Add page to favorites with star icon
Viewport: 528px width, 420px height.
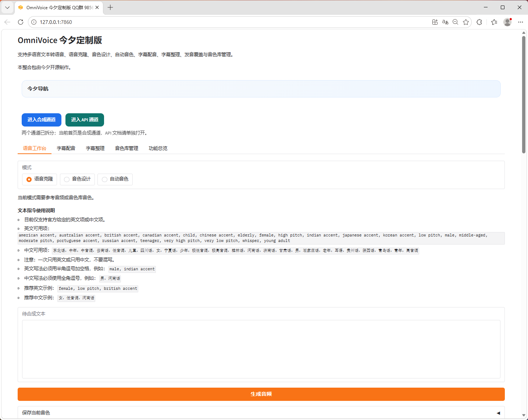466,22
